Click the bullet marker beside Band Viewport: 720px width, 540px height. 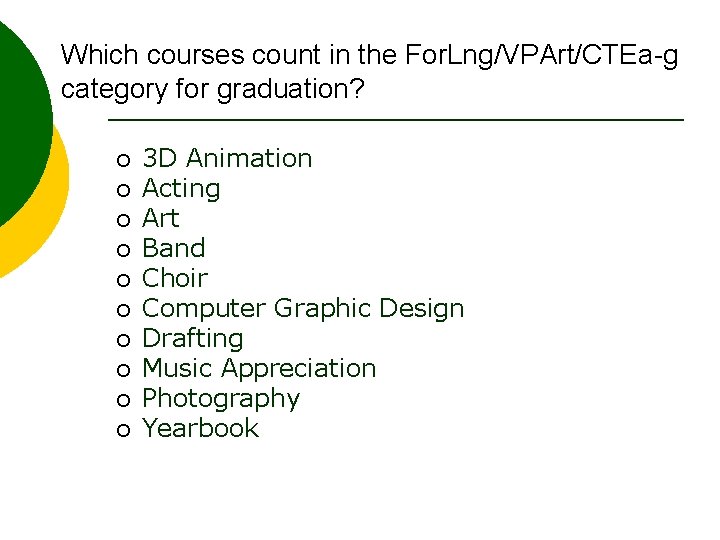(x=123, y=250)
